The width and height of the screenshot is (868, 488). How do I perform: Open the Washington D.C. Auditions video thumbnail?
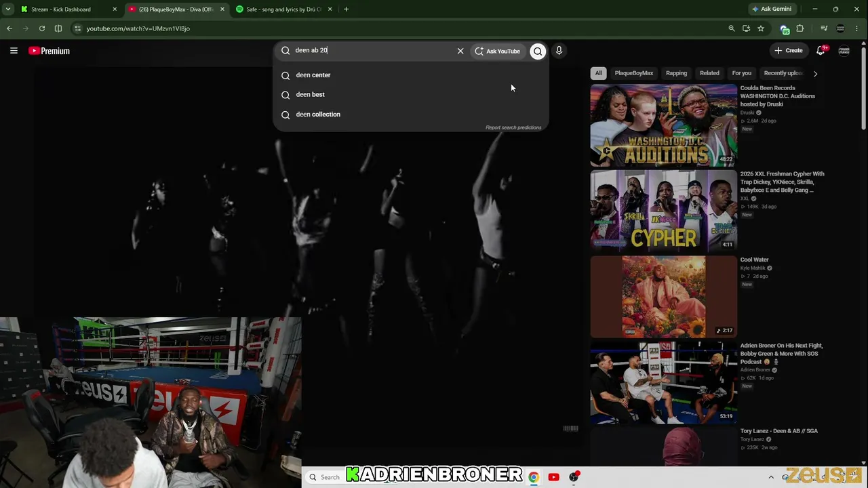663,125
